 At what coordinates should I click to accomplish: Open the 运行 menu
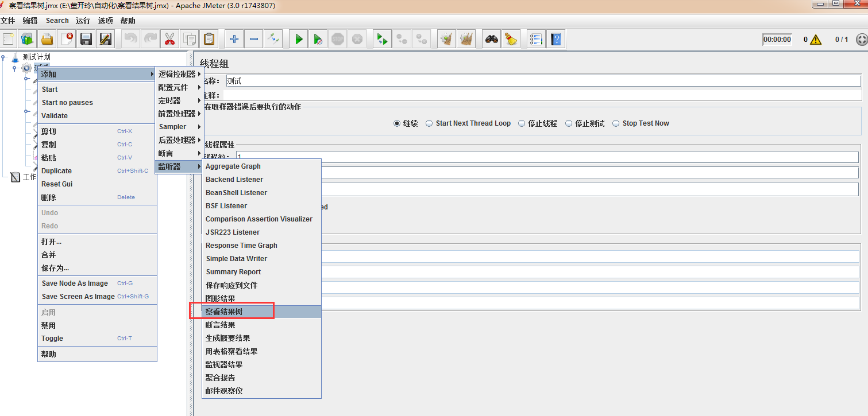click(83, 21)
